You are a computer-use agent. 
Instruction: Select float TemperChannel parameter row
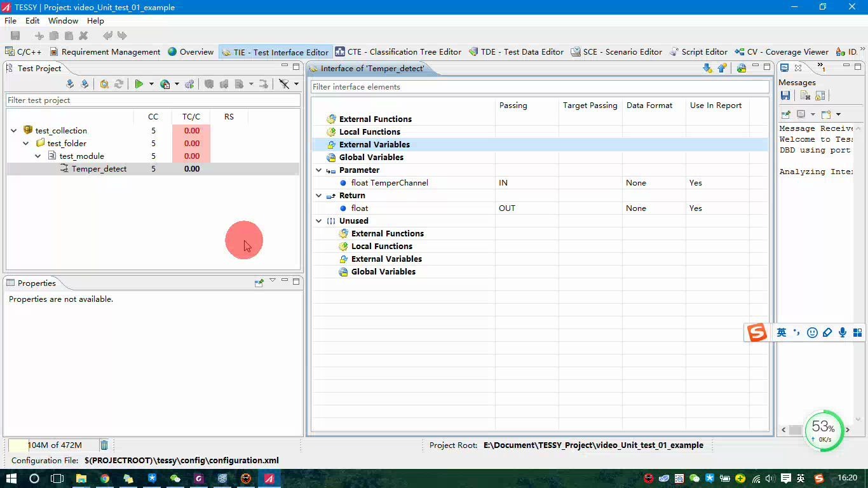coord(539,183)
